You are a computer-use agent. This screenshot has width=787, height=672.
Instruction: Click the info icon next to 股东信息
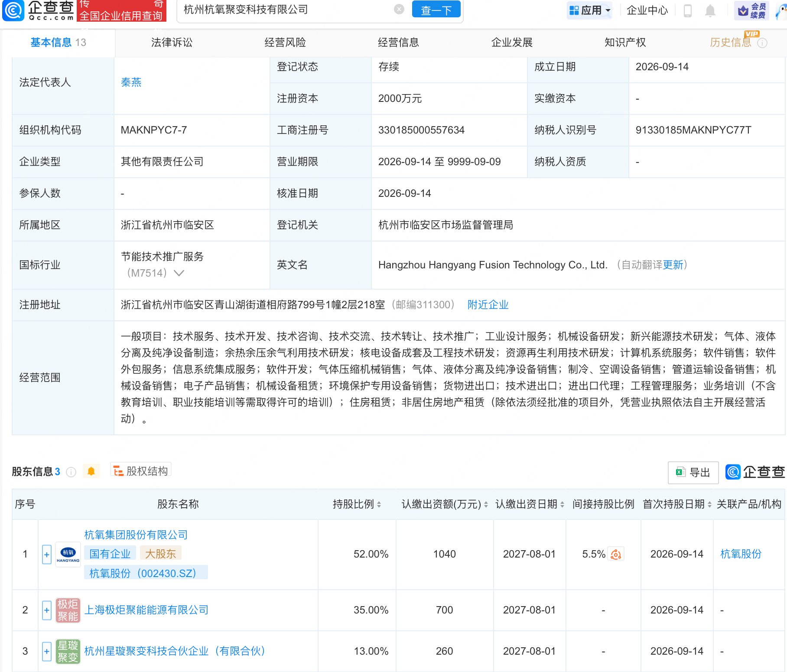[x=71, y=472]
